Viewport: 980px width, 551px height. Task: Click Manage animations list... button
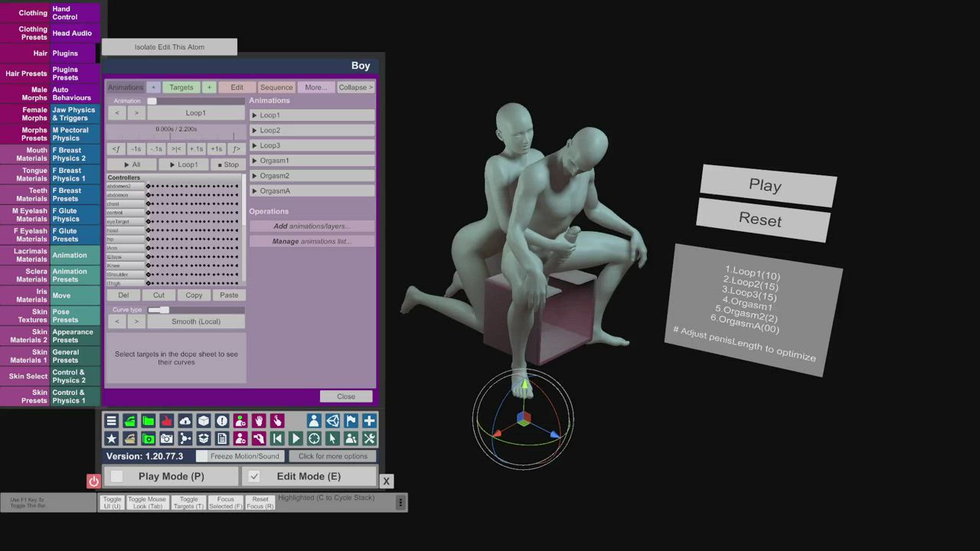click(x=312, y=242)
